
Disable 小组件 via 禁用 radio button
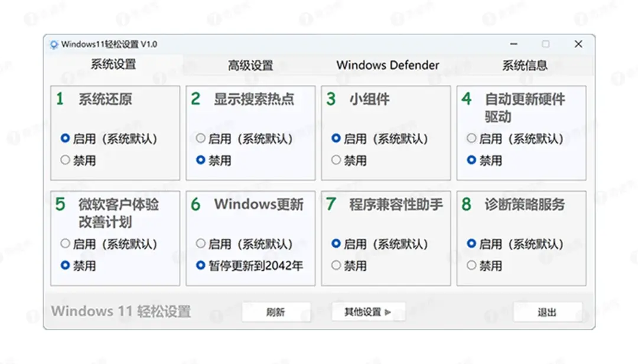(x=336, y=160)
